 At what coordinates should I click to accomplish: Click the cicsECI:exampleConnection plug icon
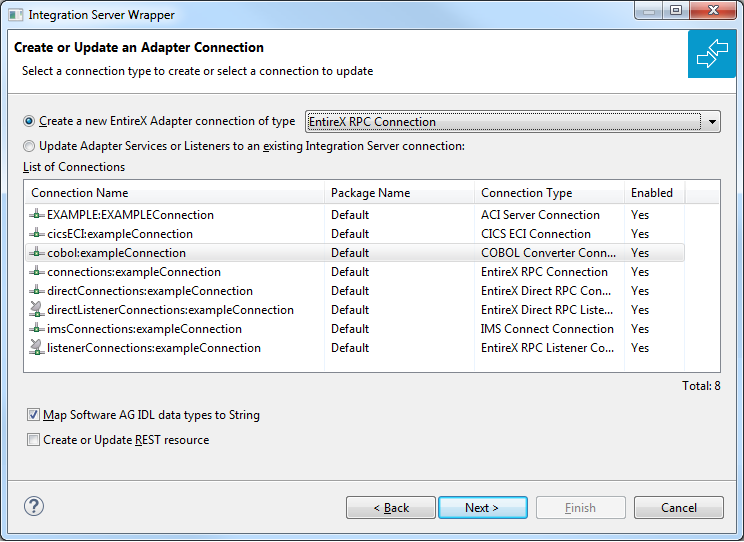(37, 234)
